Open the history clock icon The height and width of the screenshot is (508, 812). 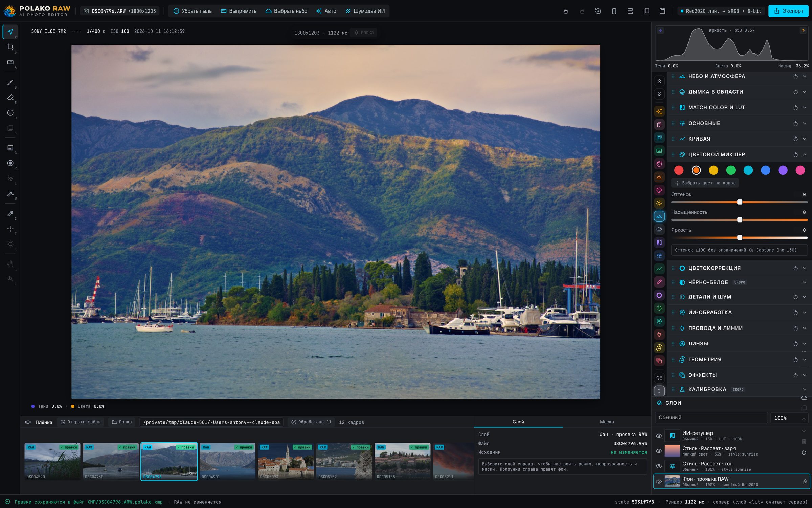[598, 11]
